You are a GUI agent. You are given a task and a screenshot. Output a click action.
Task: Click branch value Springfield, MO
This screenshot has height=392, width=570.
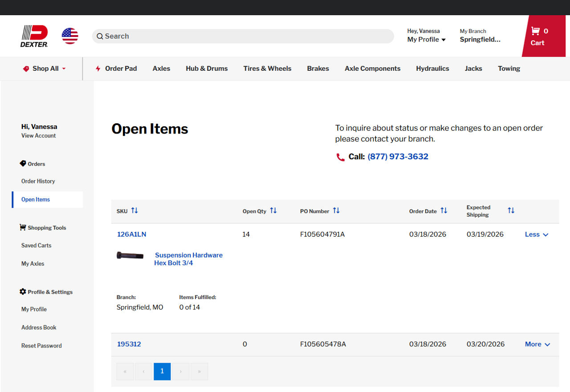tap(140, 307)
